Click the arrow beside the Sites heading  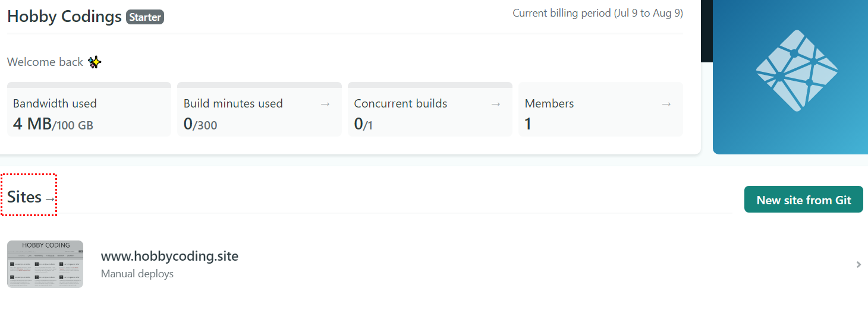tap(50, 199)
